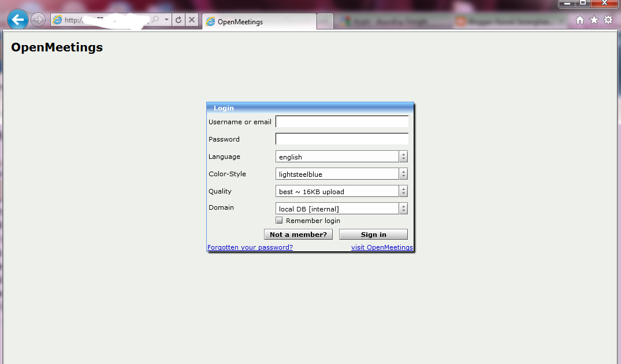621x364 pixels.
Task: Focus the Password input field
Action: [342, 139]
